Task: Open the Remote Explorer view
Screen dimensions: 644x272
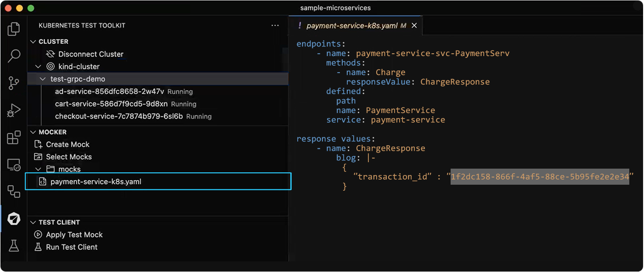Action: pos(14,164)
